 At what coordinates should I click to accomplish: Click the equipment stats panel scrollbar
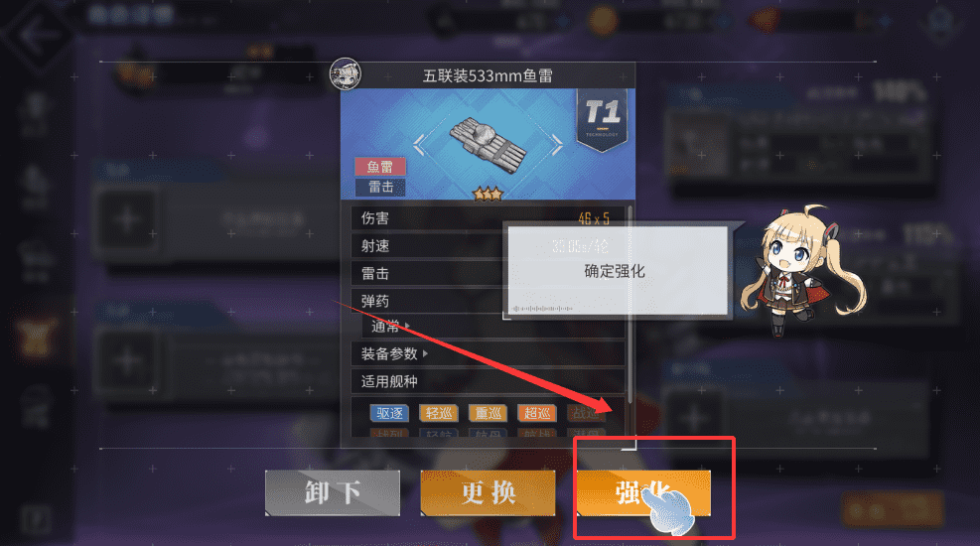pos(630,304)
